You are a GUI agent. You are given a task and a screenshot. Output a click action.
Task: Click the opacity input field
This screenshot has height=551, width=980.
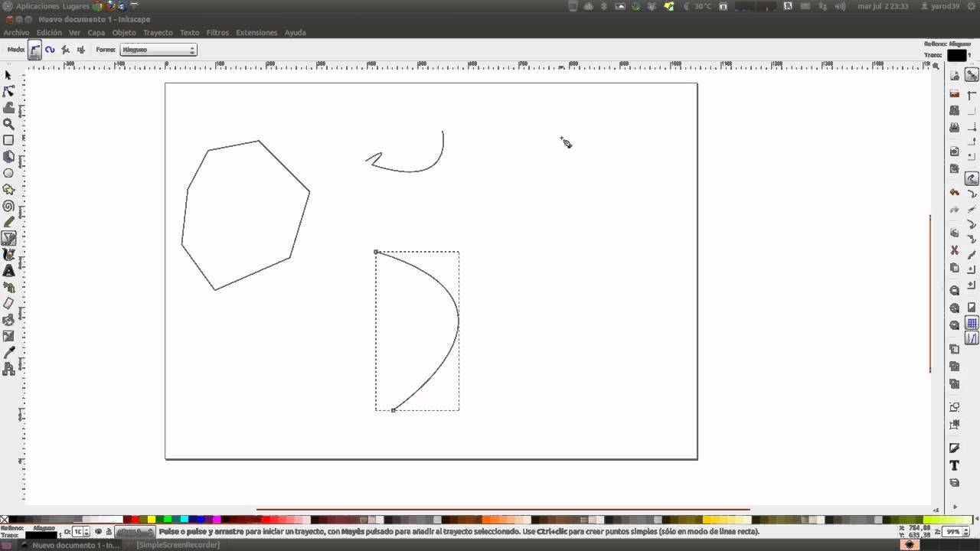(77, 531)
